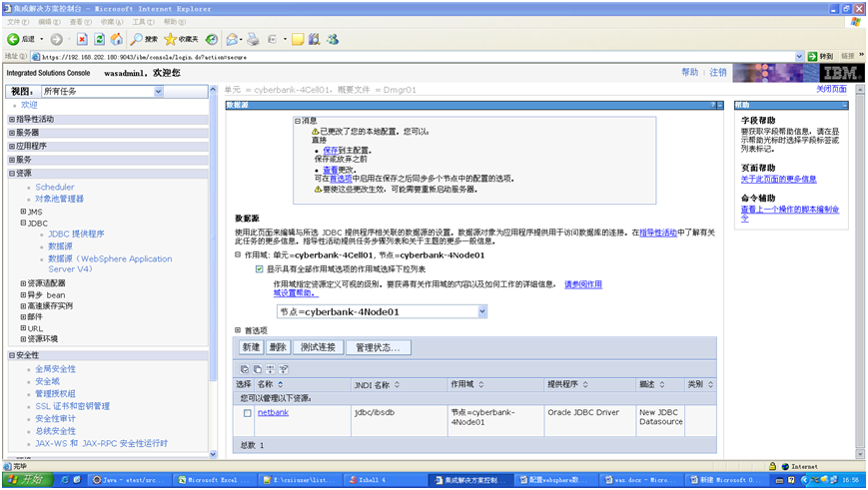Viewport: 868px width, 490px height.
Task: Collapse the 首选项 section
Action: click(x=238, y=330)
